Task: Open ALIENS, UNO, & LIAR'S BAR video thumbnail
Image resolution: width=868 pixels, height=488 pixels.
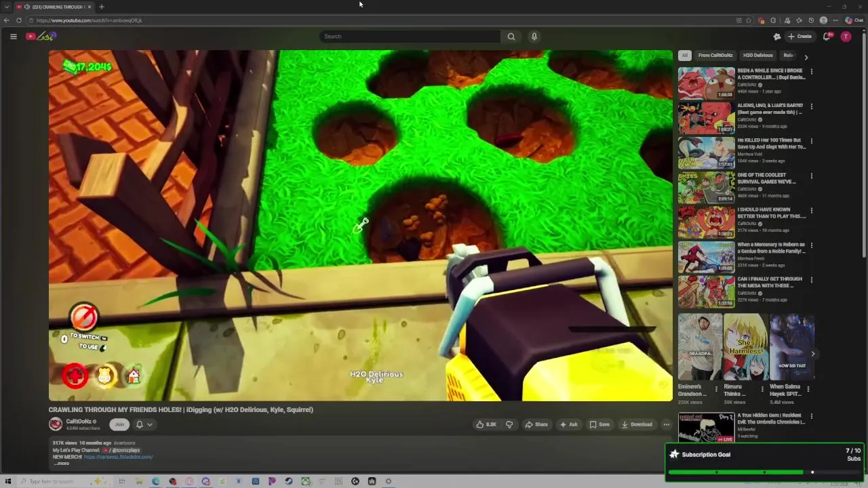Action: (x=706, y=118)
